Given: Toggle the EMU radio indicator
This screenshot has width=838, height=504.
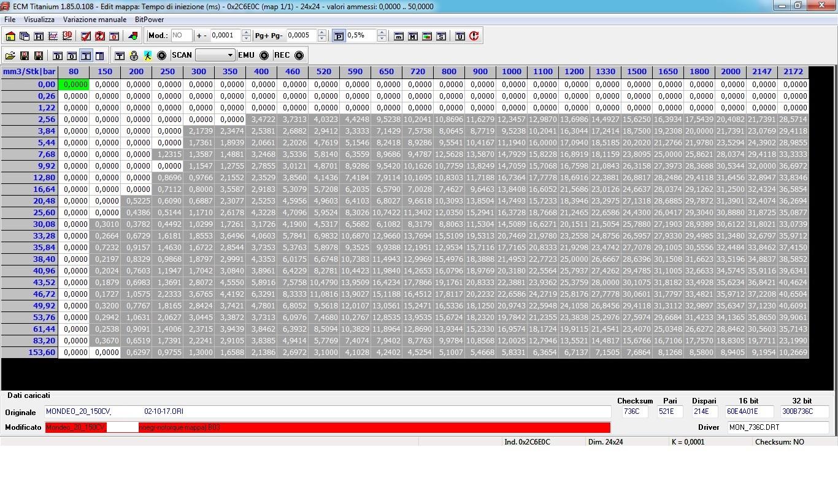Looking at the screenshot, I should (264, 55).
